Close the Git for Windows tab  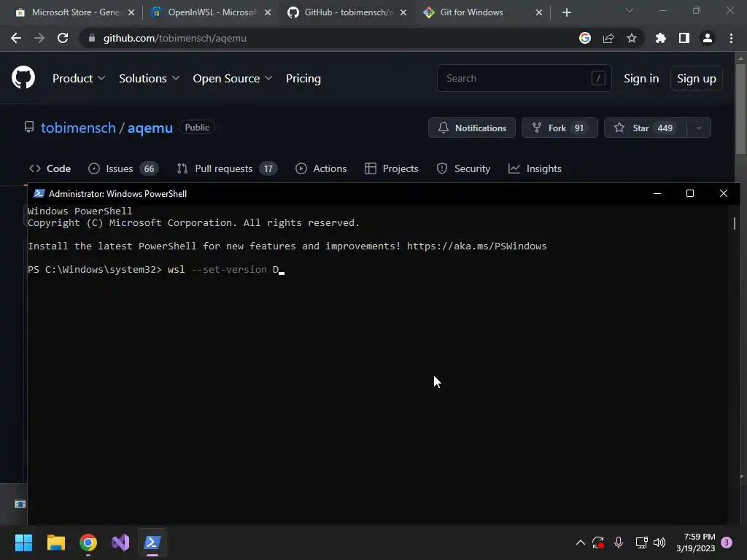pyautogui.click(x=539, y=13)
